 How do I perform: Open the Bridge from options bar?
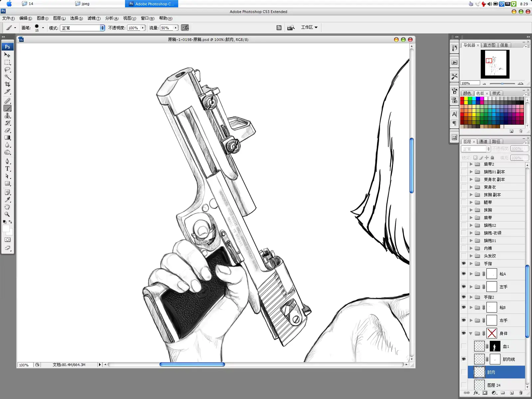[x=291, y=28]
